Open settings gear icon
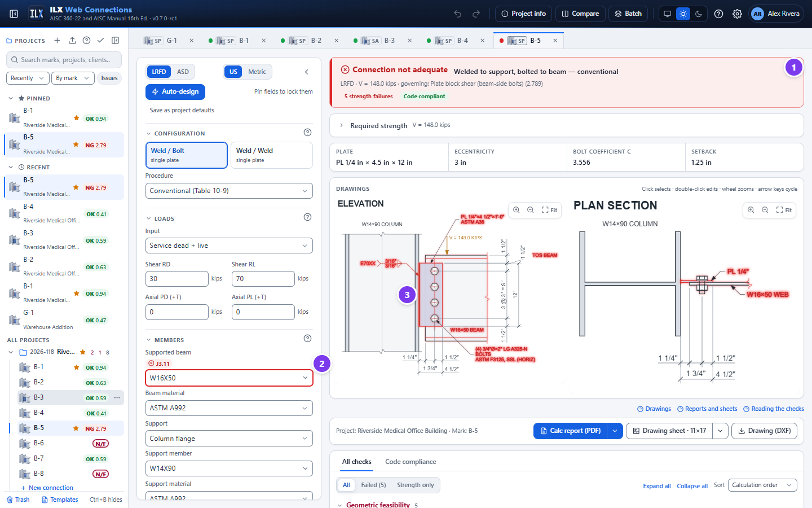812x508 pixels. point(737,14)
